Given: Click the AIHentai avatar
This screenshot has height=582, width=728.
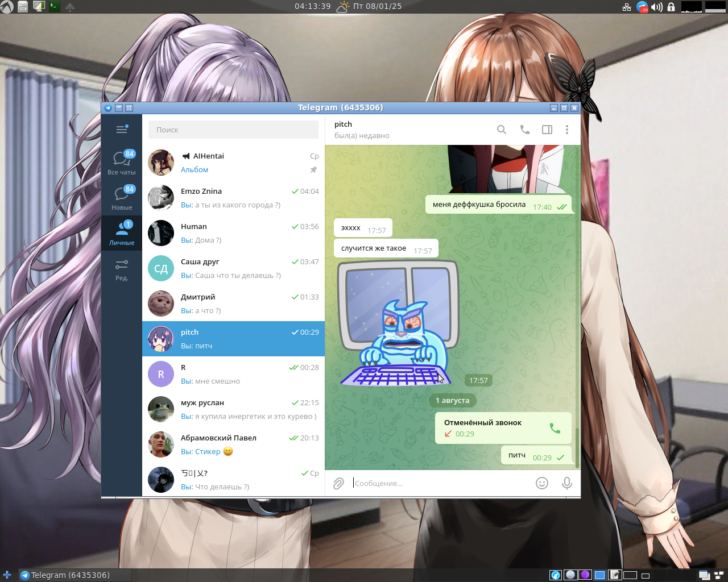Looking at the screenshot, I should [161, 163].
